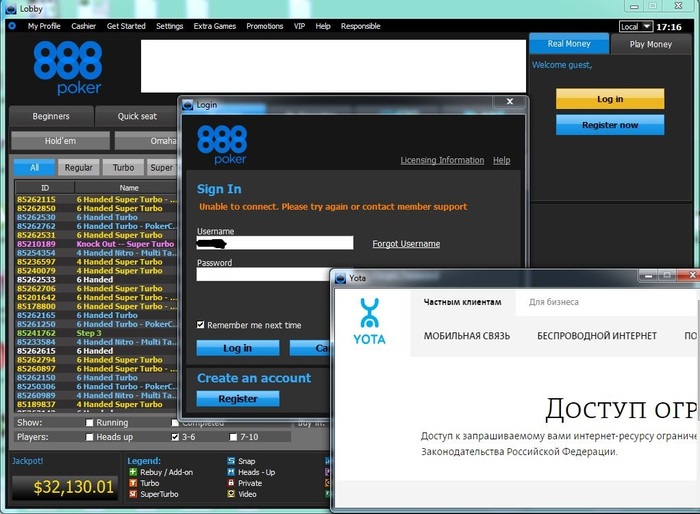This screenshot has width=700, height=514.
Task: Click the white banner area in lobby
Action: 333,66
